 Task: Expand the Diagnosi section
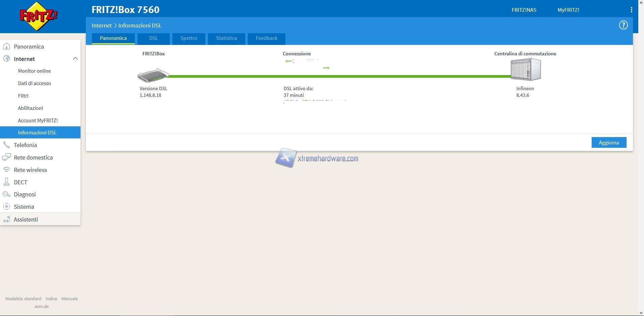(24, 194)
